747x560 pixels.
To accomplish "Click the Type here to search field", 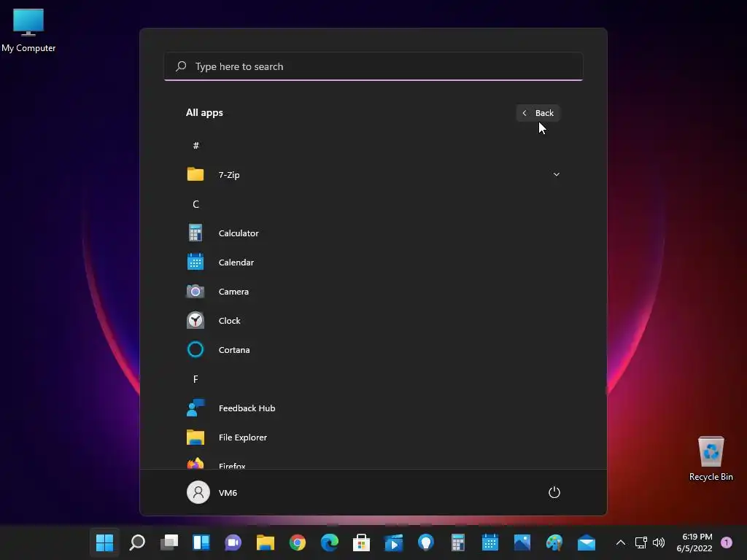I will (x=373, y=66).
